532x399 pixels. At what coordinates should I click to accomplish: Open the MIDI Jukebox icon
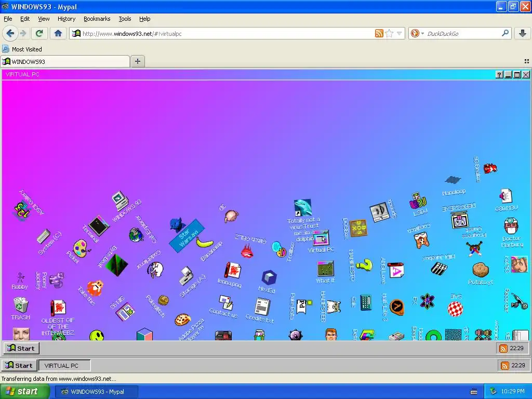[x=439, y=269]
